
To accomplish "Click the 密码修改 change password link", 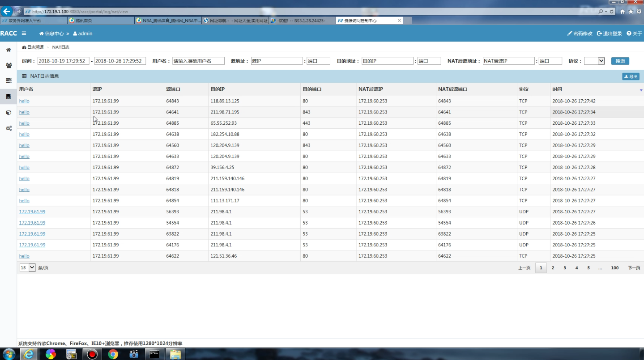I will tap(580, 34).
